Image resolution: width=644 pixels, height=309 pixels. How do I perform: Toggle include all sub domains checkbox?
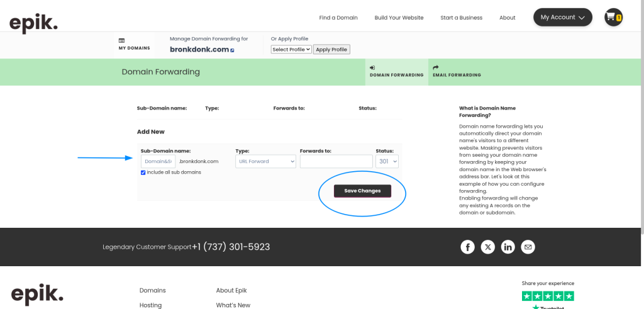[x=143, y=172]
